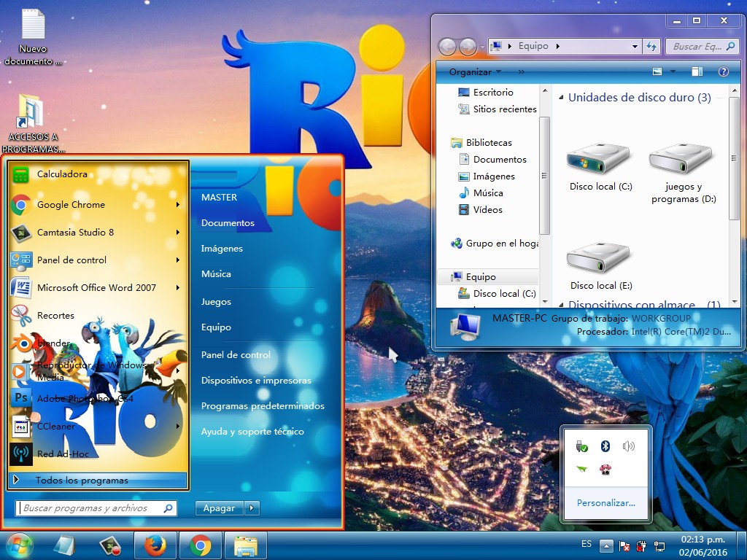Launch Adobe Photoshop CS4
The image size is (747, 560).
click(x=98, y=399)
